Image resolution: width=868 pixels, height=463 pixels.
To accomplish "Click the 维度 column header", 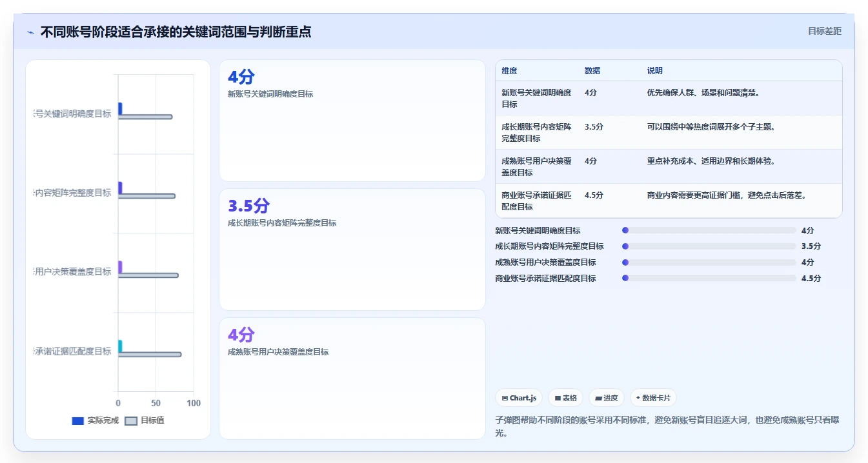I will [x=510, y=71].
